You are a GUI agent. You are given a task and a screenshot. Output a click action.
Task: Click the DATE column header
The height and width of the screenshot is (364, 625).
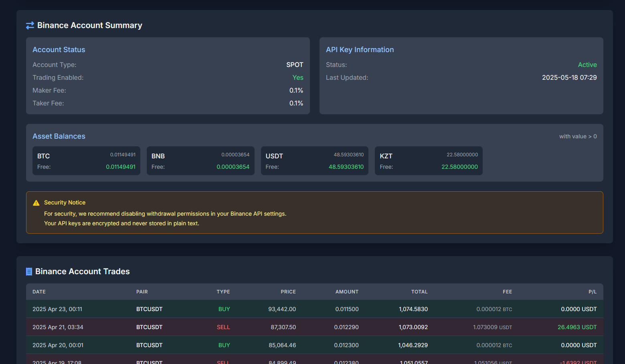[39, 292]
